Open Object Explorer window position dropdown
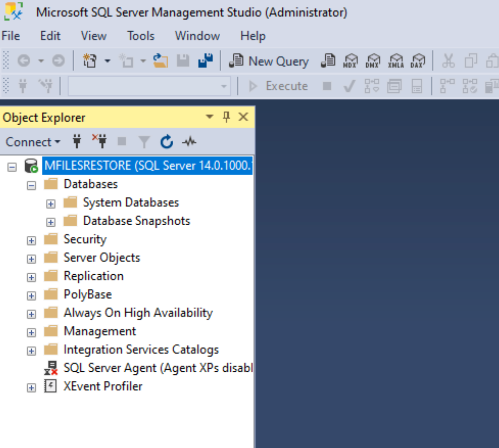Image resolution: width=499 pixels, height=448 pixels. 209,117
